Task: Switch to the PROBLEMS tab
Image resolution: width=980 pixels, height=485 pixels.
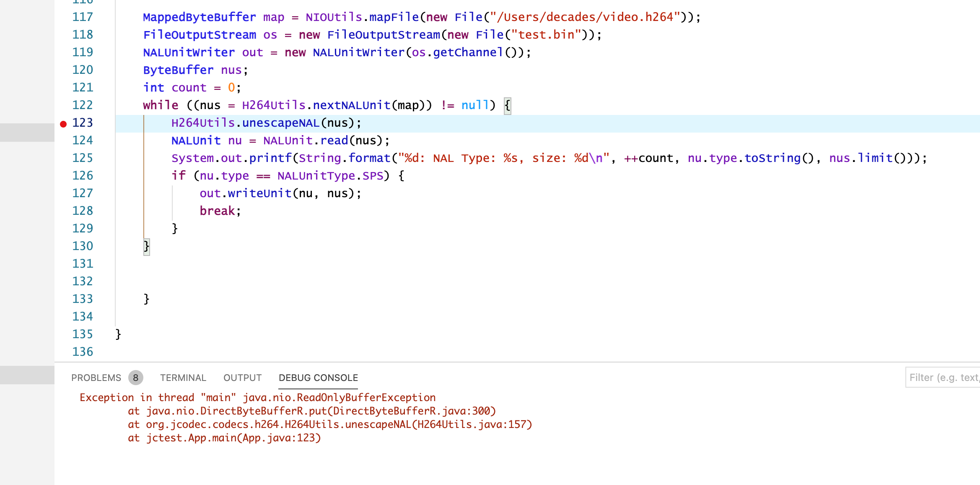Action: (96, 378)
